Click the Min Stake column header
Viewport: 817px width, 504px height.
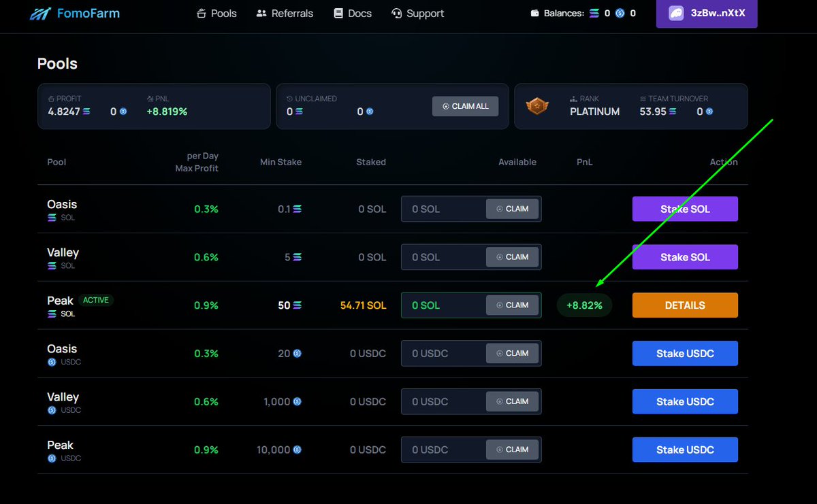(281, 162)
